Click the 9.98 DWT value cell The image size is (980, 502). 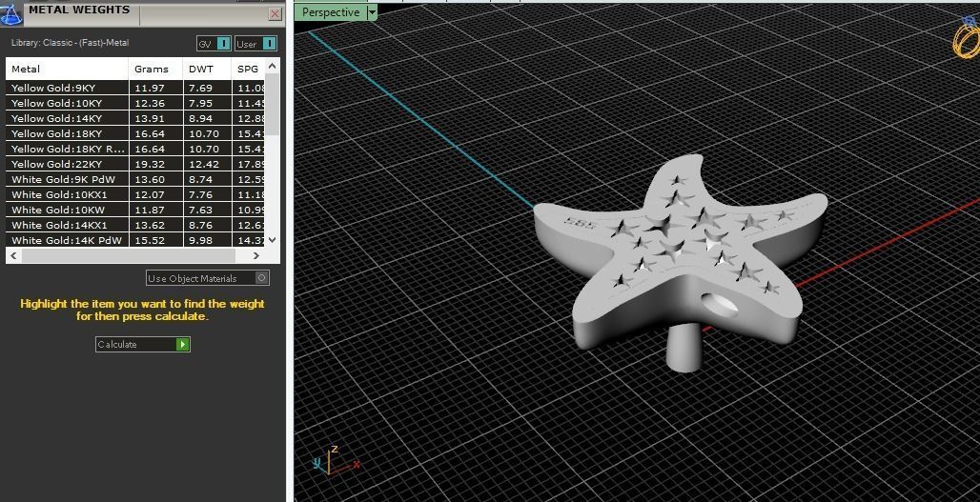tap(208, 240)
